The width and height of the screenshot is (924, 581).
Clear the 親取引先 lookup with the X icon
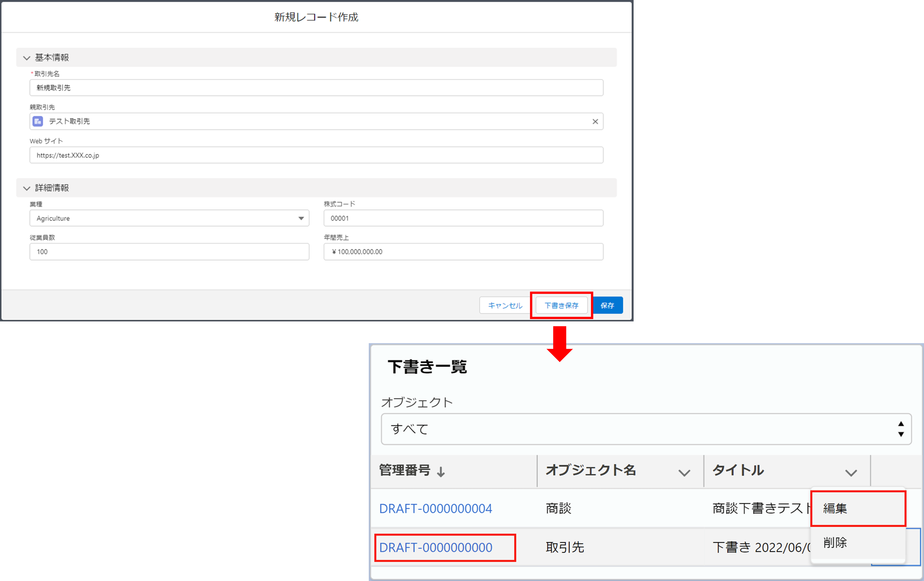[x=595, y=121]
